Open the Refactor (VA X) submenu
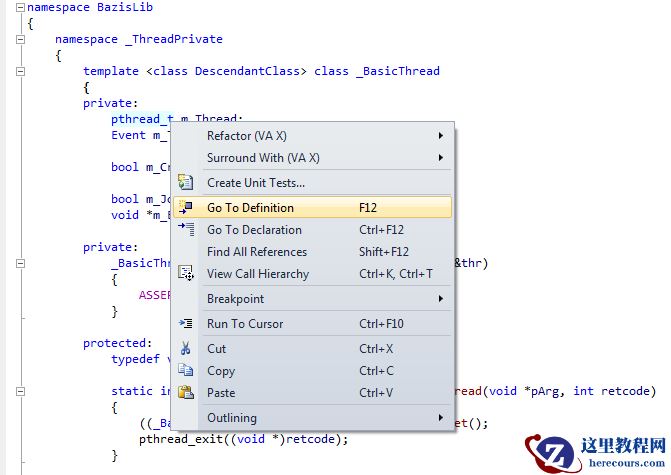 pyautogui.click(x=312, y=136)
